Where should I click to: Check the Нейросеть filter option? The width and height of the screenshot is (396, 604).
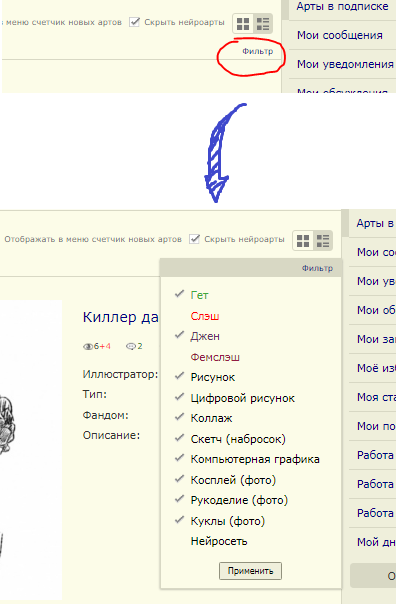pos(219,541)
